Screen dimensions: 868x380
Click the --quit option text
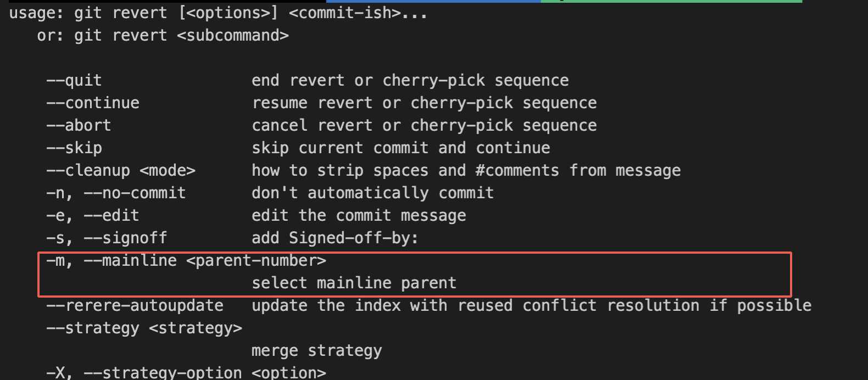click(x=74, y=81)
